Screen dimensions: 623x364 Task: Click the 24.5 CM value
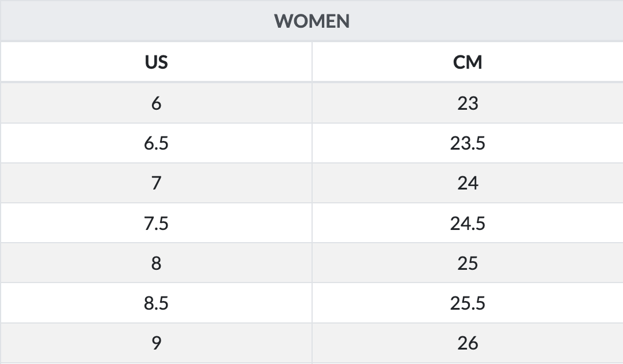(x=468, y=223)
